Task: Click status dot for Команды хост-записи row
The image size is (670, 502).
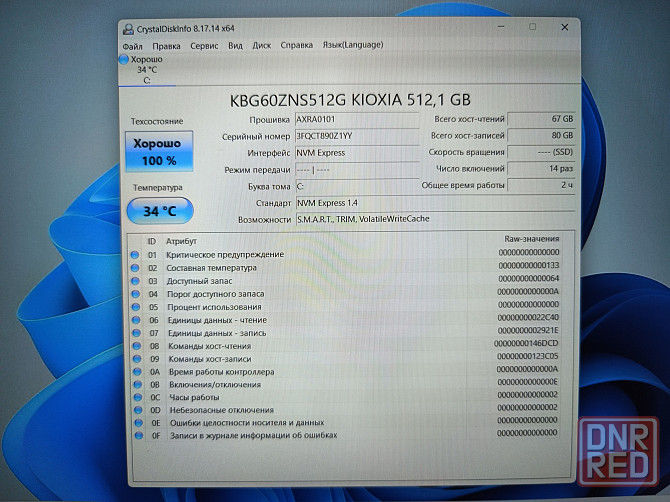Action: 137,359
